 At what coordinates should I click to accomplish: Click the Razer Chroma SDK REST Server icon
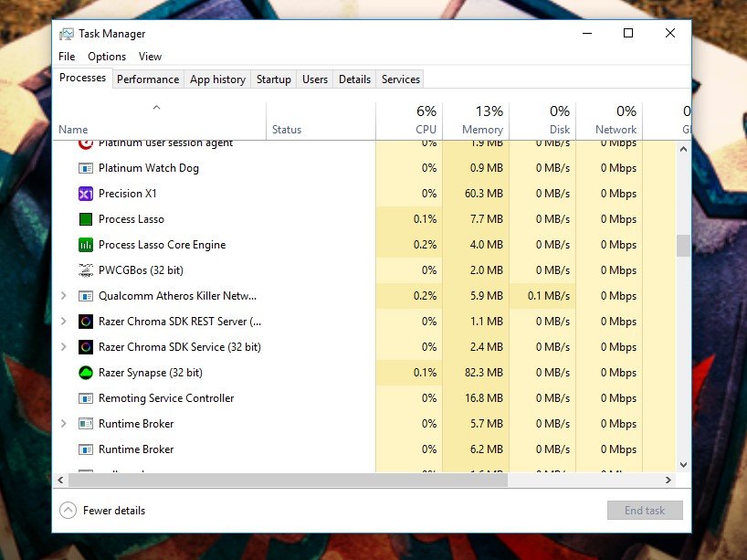click(85, 322)
